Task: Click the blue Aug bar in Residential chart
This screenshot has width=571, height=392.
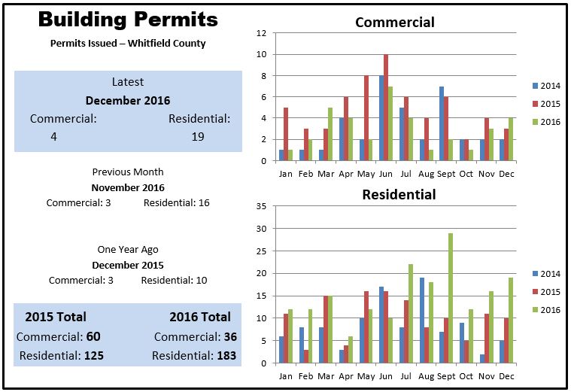Action: [423, 321]
